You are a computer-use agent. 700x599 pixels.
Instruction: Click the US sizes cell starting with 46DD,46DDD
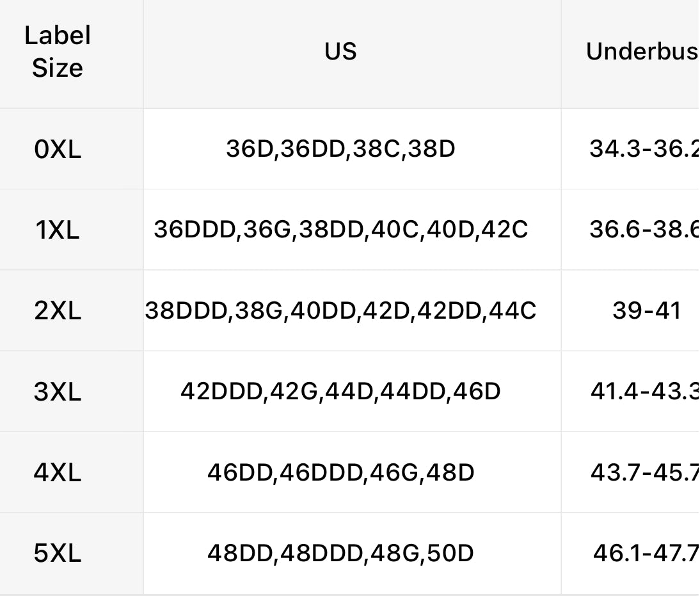pos(340,472)
